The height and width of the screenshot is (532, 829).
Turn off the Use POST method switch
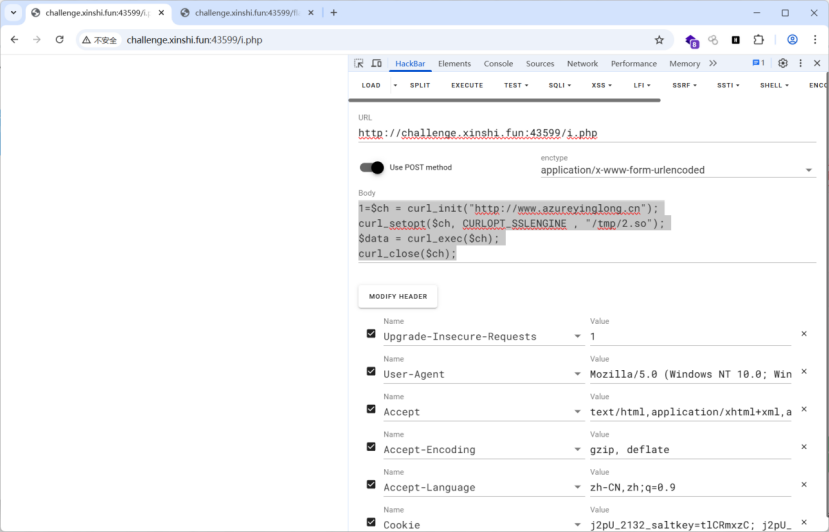372,168
